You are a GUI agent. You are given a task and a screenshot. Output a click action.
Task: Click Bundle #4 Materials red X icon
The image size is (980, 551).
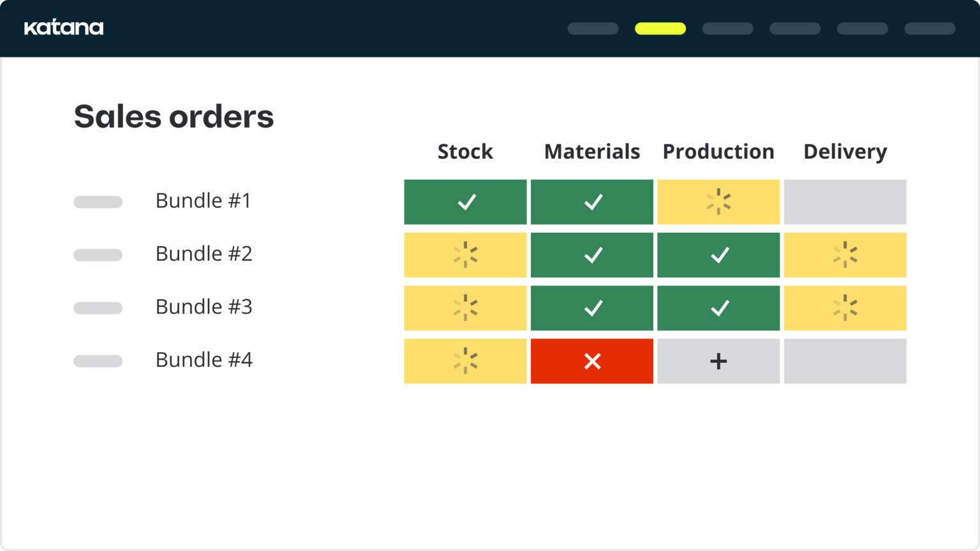(592, 362)
